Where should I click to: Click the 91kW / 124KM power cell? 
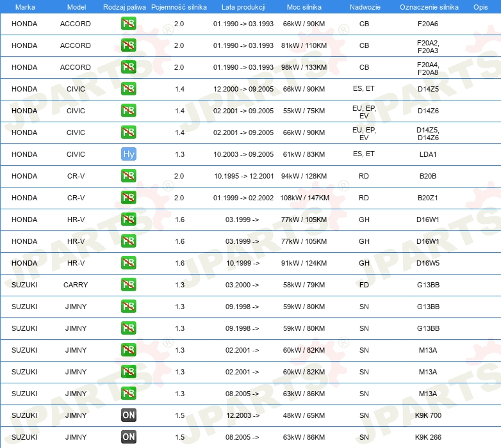(x=304, y=263)
